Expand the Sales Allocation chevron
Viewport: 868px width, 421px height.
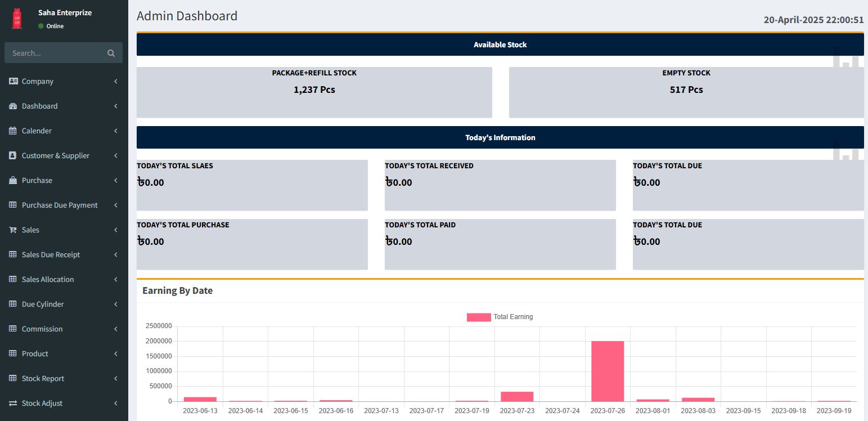click(116, 280)
